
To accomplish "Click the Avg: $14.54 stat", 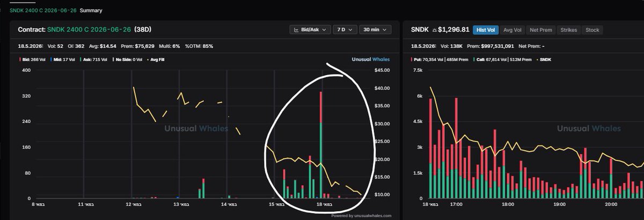I will (x=103, y=46).
